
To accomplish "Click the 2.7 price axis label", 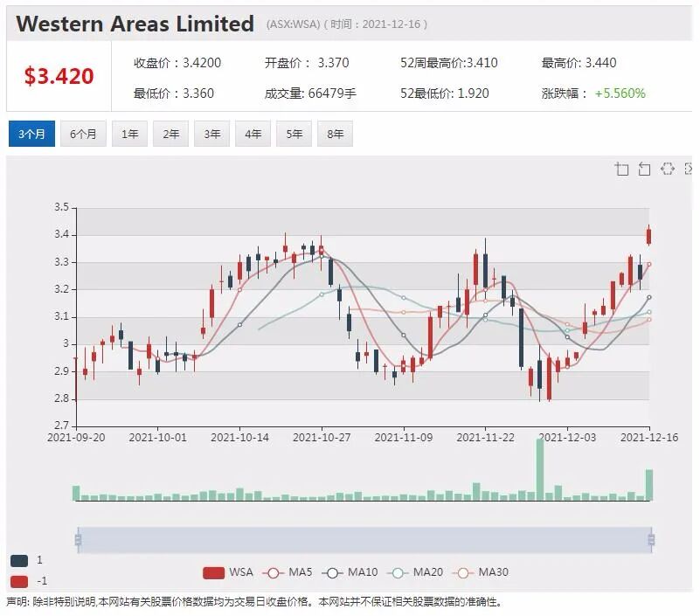I will coord(61,426).
